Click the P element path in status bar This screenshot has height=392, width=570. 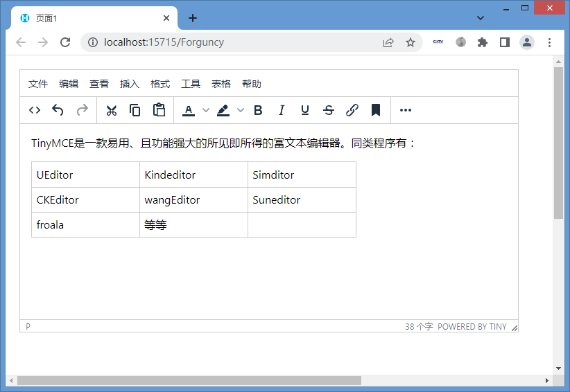(28, 326)
